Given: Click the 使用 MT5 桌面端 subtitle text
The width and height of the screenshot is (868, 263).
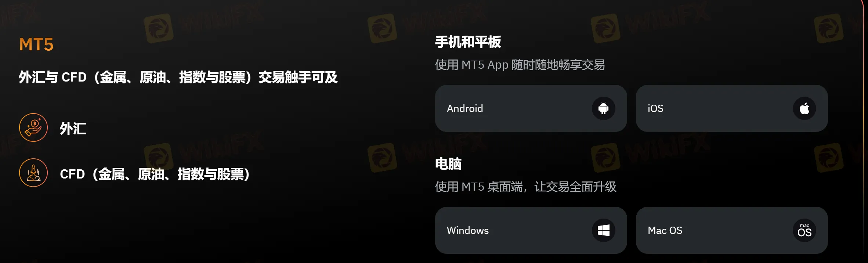Looking at the screenshot, I should point(526,187).
